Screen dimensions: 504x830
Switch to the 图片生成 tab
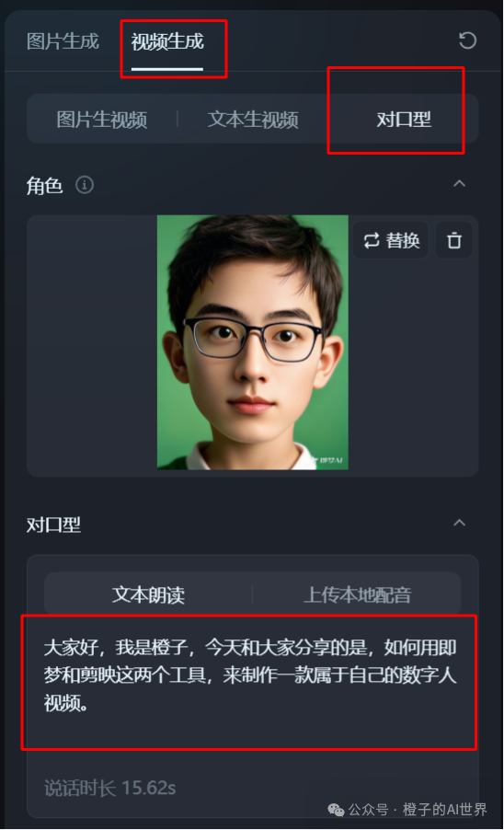(x=63, y=41)
